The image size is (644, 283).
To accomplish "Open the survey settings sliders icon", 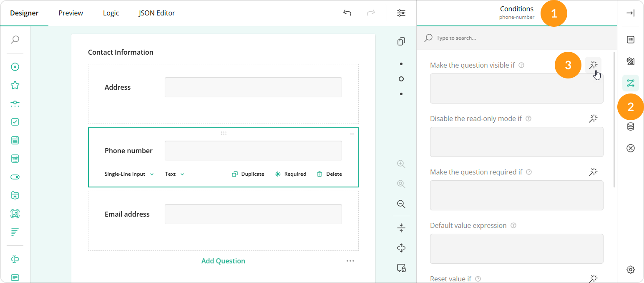I will click(x=401, y=13).
